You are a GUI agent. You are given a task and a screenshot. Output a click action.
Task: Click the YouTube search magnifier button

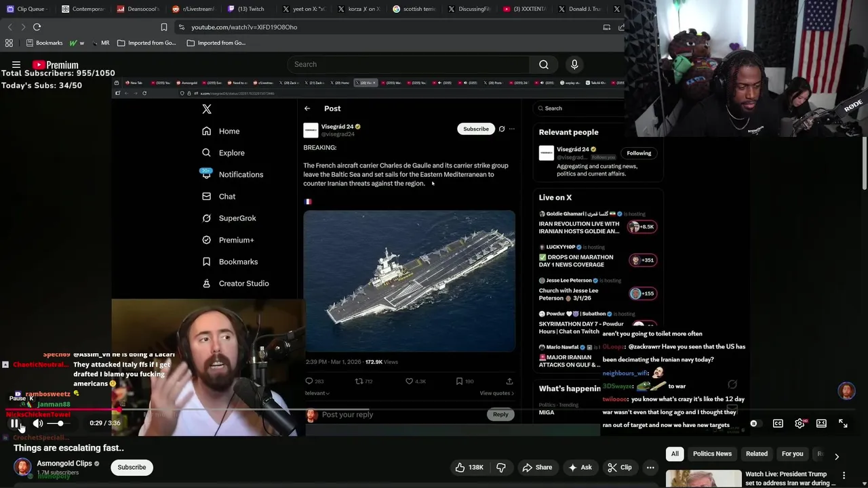544,64
